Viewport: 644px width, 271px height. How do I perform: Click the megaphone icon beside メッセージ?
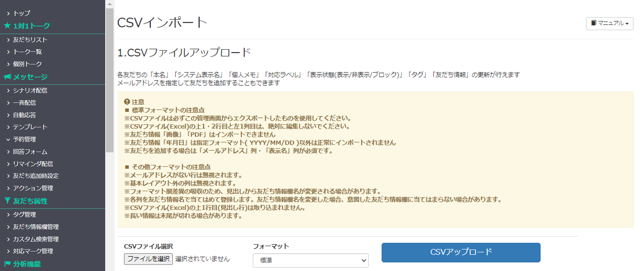click(7, 77)
